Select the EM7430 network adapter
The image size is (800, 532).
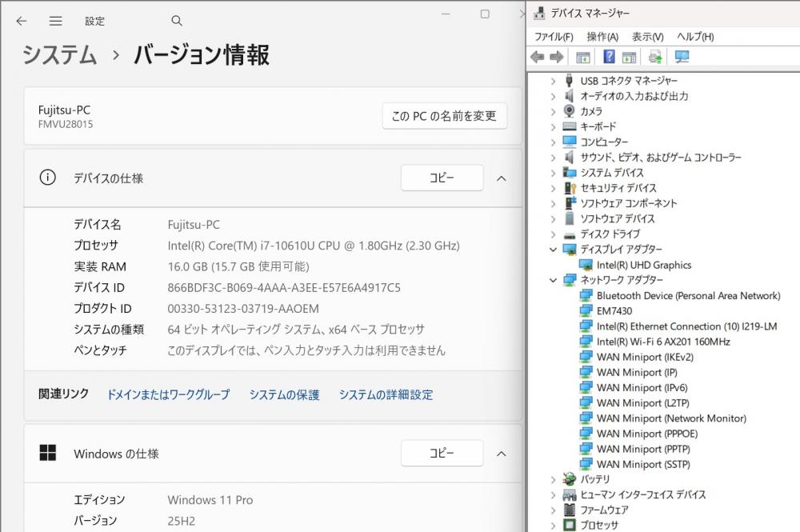point(614,311)
